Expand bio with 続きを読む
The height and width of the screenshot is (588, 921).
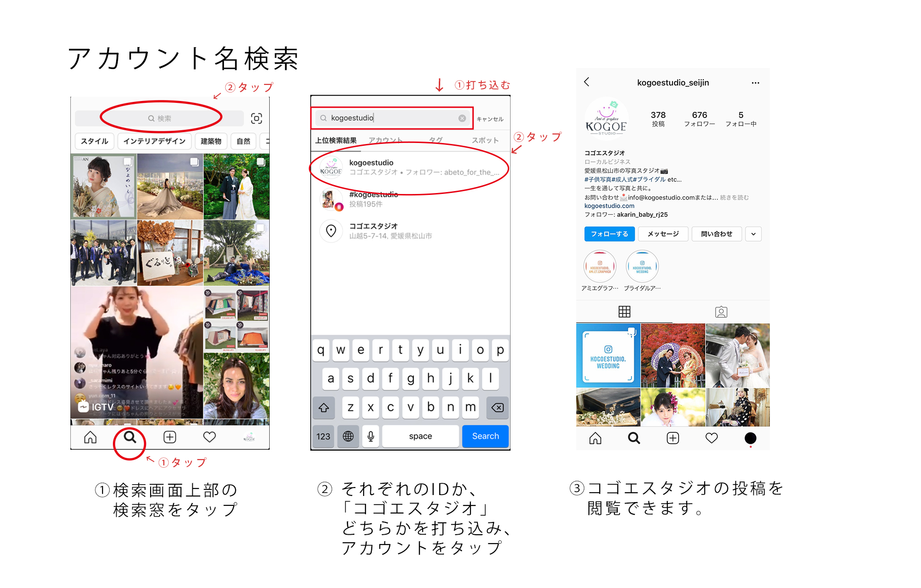point(734,198)
